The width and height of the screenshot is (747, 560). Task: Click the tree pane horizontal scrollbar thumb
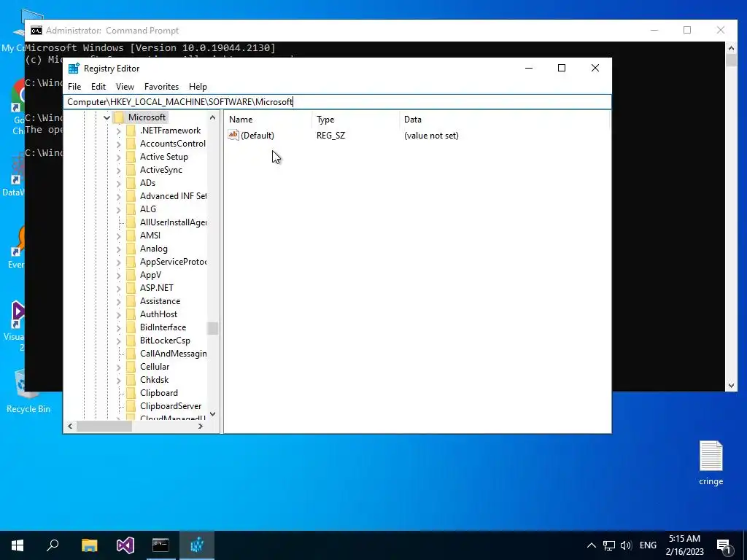pyautogui.click(x=104, y=426)
